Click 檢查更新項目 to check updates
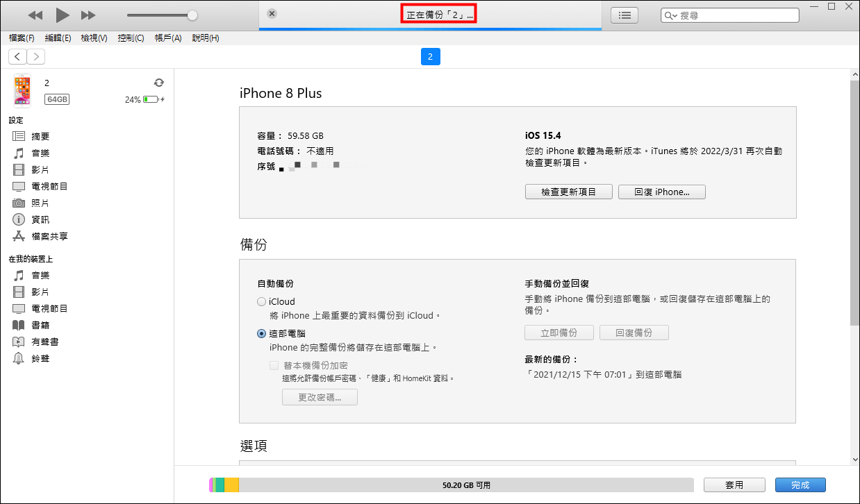 [x=568, y=191]
